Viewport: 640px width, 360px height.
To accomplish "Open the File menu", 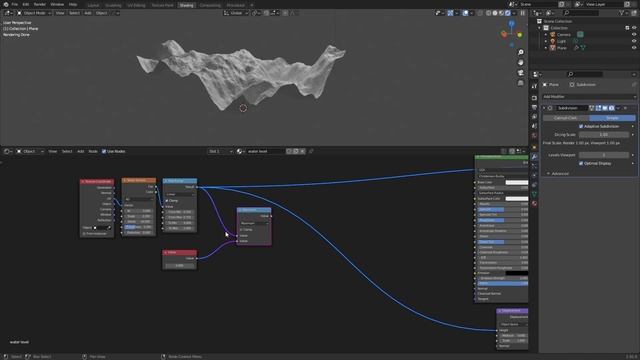I will pos(15,4).
